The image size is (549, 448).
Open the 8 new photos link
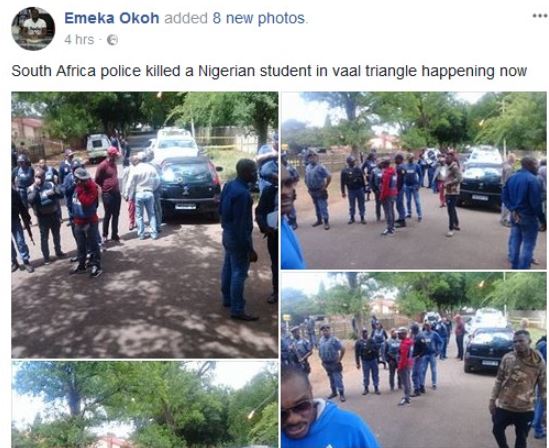click(x=259, y=18)
